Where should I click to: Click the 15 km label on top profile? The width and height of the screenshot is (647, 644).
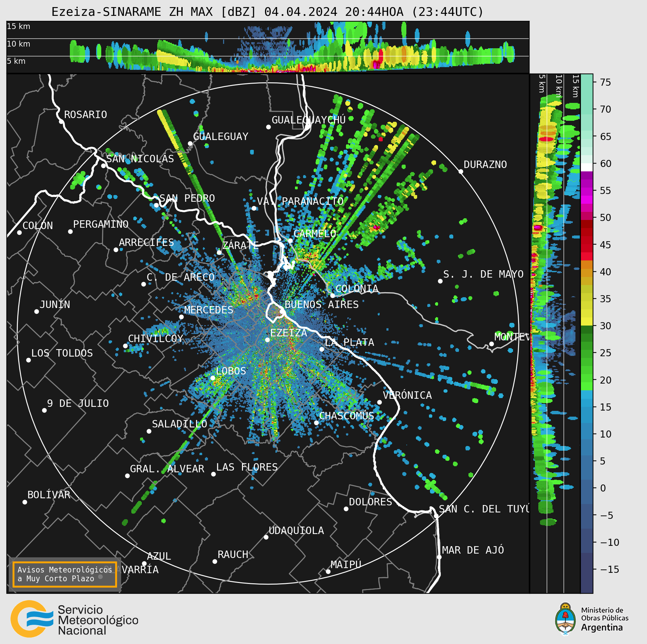[x=19, y=26]
